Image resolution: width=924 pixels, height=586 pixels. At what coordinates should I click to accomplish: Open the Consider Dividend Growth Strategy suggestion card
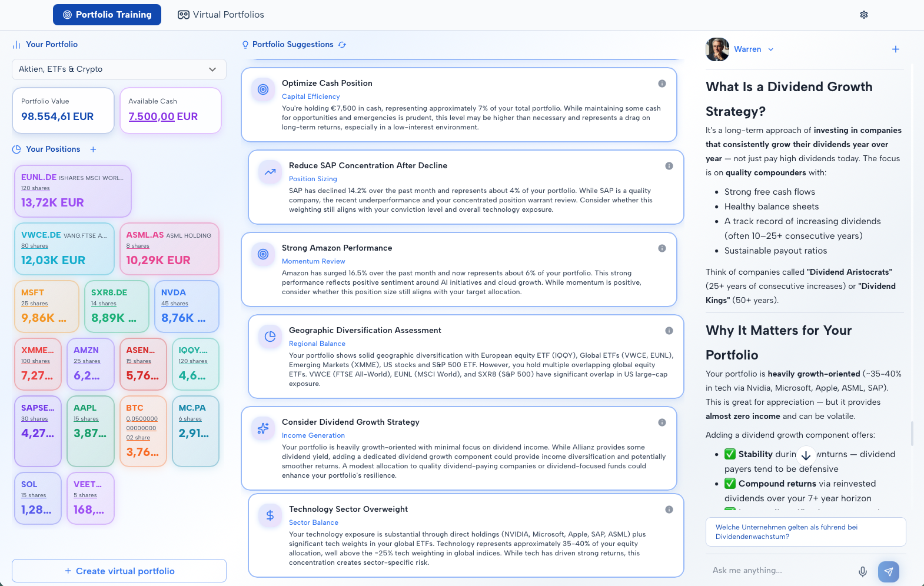pos(459,448)
